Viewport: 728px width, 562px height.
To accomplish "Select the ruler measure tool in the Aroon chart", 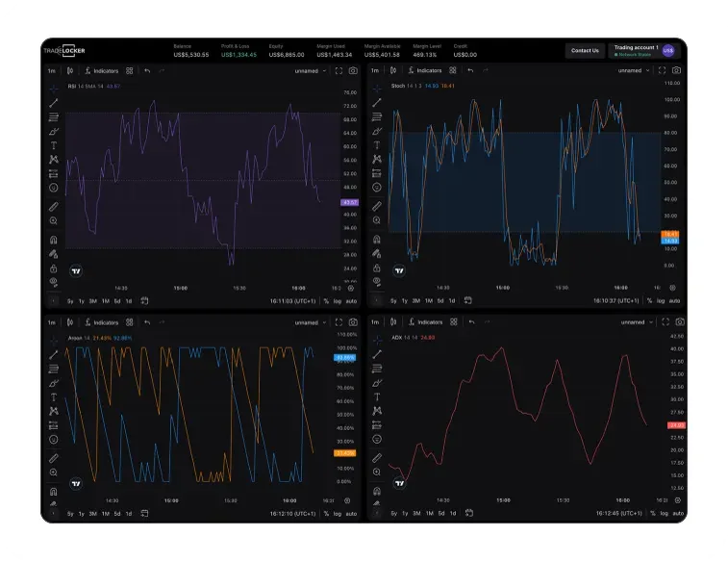I will pos(54,458).
